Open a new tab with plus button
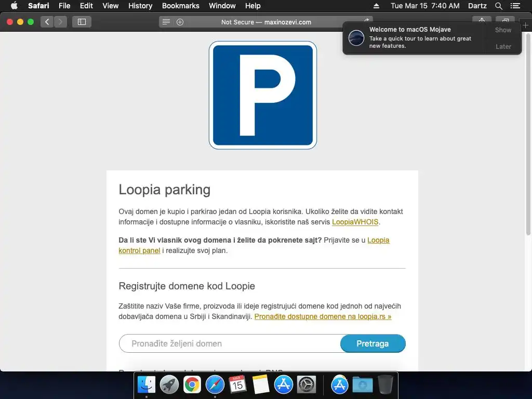This screenshot has width=532, height=399. [x=526, y=25]
